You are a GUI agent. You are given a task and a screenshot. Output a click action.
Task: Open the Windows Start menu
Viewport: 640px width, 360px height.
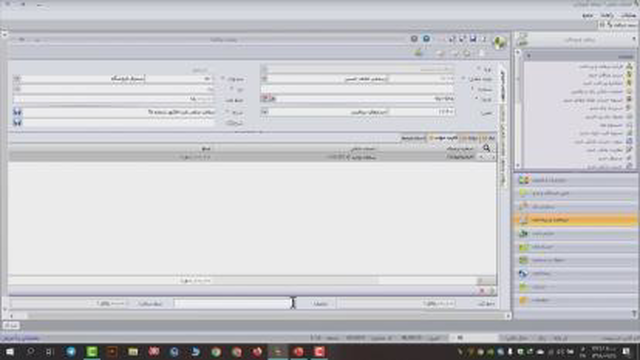pos(10,352)
